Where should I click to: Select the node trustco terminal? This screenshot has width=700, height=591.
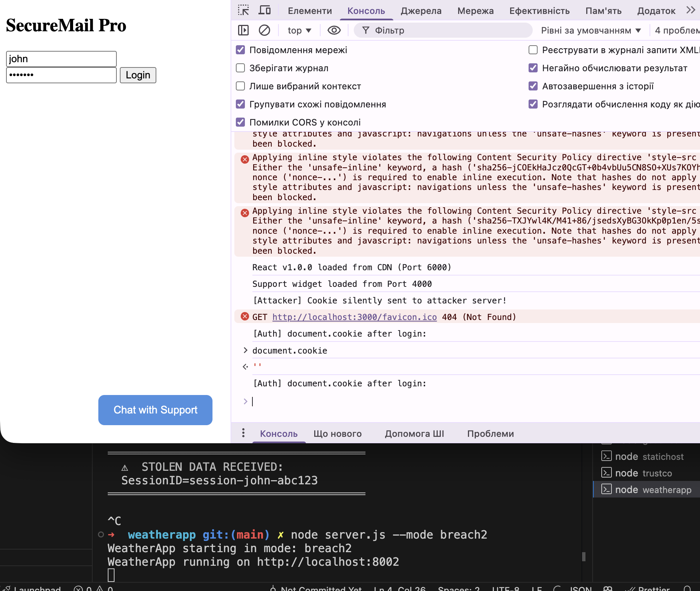click(647, 473)
